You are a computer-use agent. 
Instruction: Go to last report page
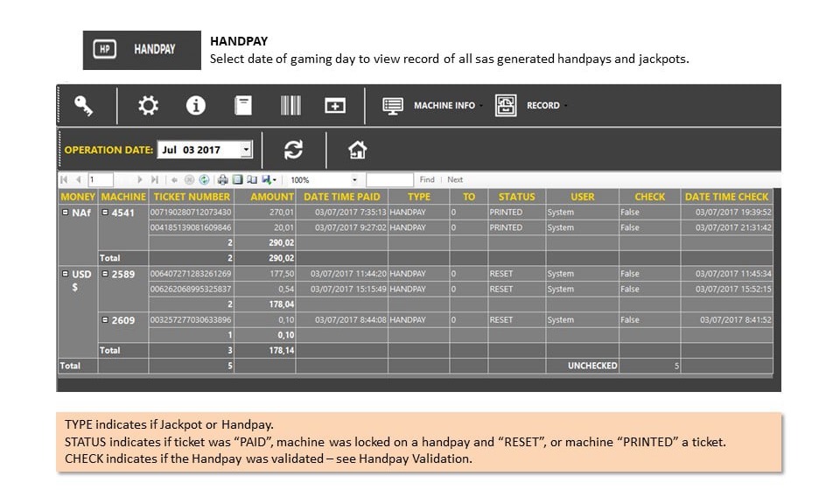[154, 180]
